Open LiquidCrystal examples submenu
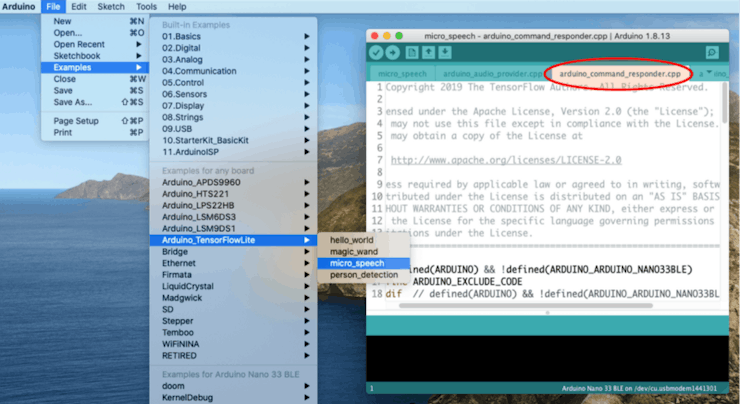The height and width of the screenshot is (404, 740). [233, 286]
